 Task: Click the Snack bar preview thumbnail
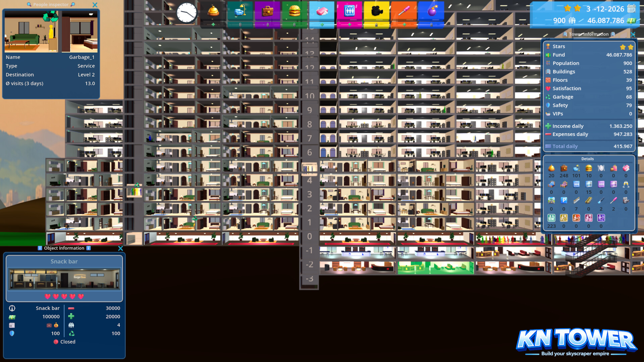click(x=64, y=279)
